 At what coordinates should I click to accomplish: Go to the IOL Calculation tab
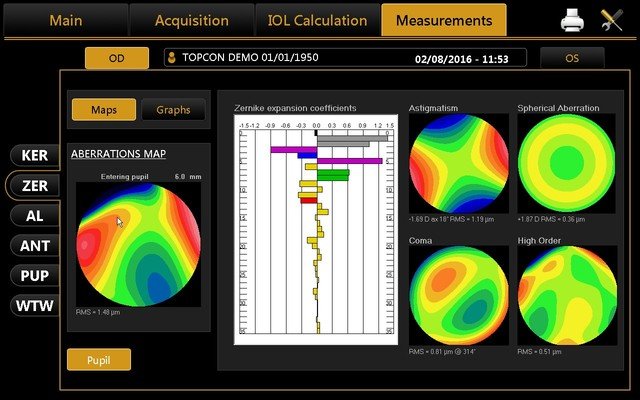click(x=317, y=20)
